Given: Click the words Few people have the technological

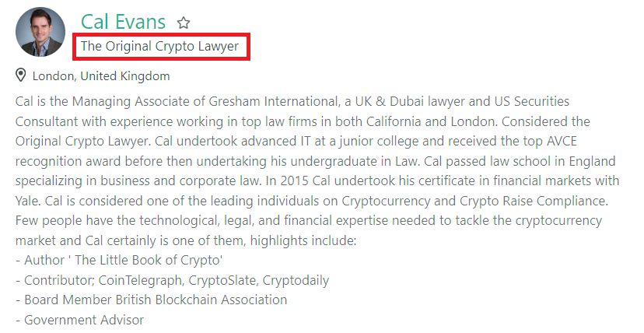Looking at the screenshot, I should click(117, 221).
